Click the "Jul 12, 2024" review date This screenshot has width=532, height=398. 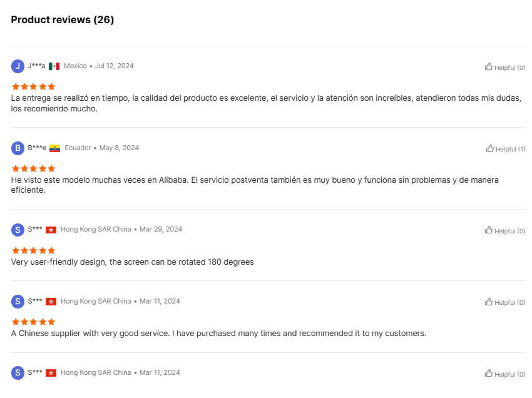[x=114, y=66]
